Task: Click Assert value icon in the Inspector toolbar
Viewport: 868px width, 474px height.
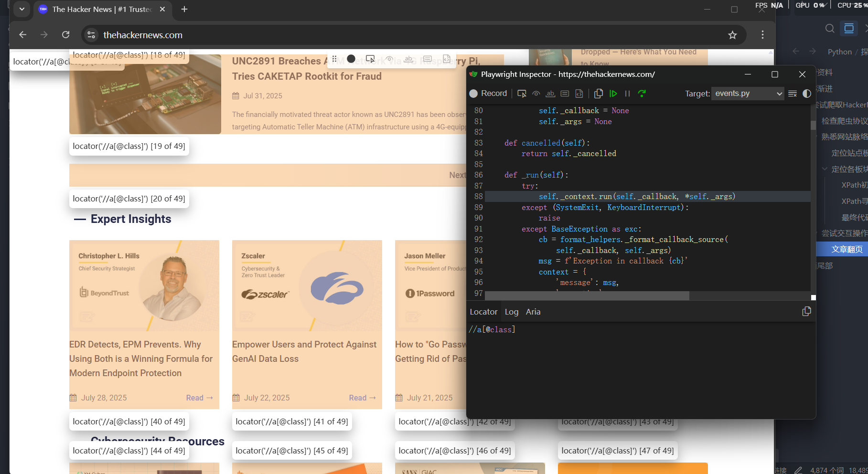Action: tap(565, 94)
